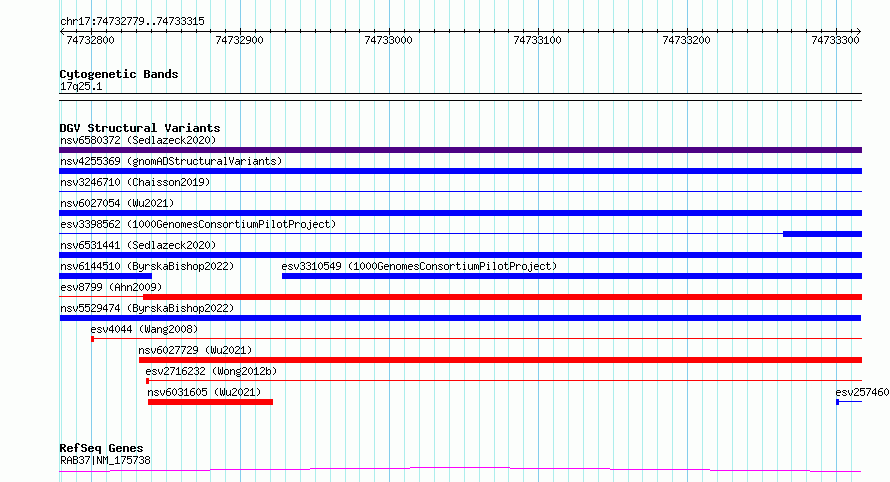Viewport: 890px width, 482px height.
Task: Click the nsv6027054 (Wu2021) label
Action: point(117,203)
